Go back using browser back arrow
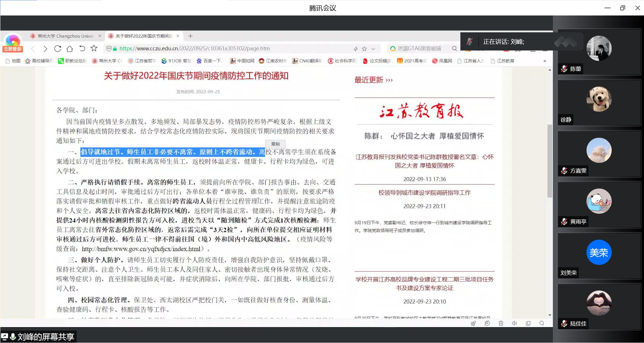 (x=33, y=48)
